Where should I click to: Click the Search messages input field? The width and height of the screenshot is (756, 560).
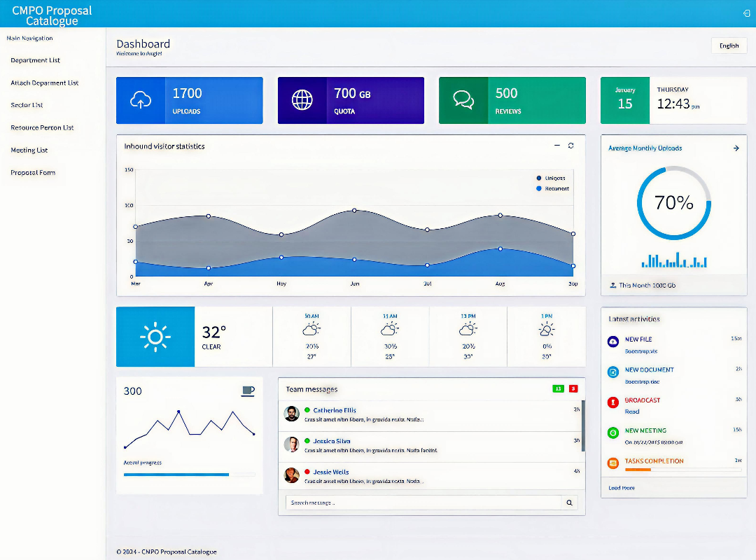[420, 502]
